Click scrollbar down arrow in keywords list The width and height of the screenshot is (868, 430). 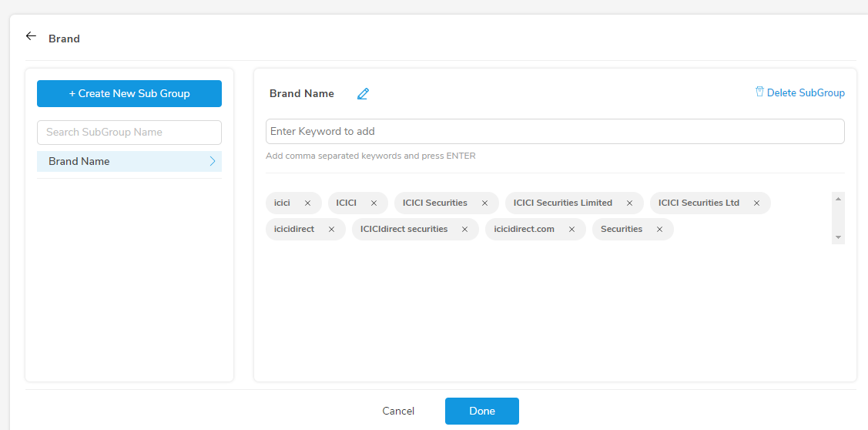pyautogui.click(x=838, y=237)
